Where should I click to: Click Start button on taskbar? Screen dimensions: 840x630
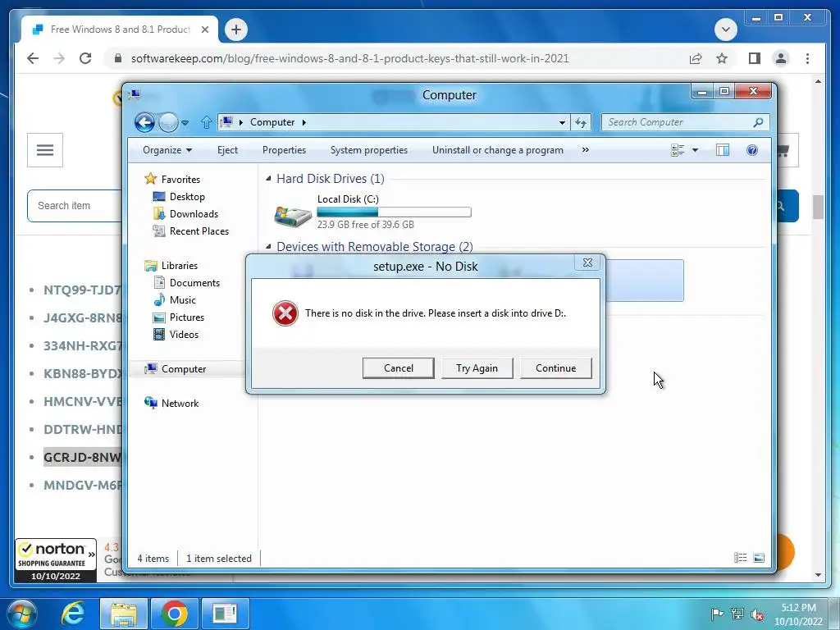click(x=21, y=614)
